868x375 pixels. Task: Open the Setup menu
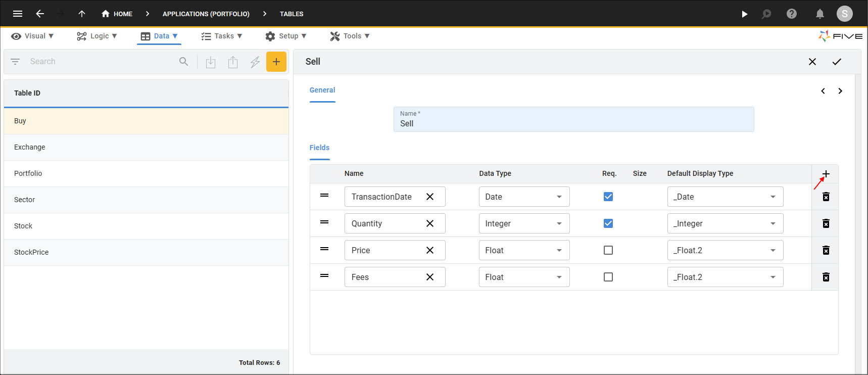pos(286,36)
